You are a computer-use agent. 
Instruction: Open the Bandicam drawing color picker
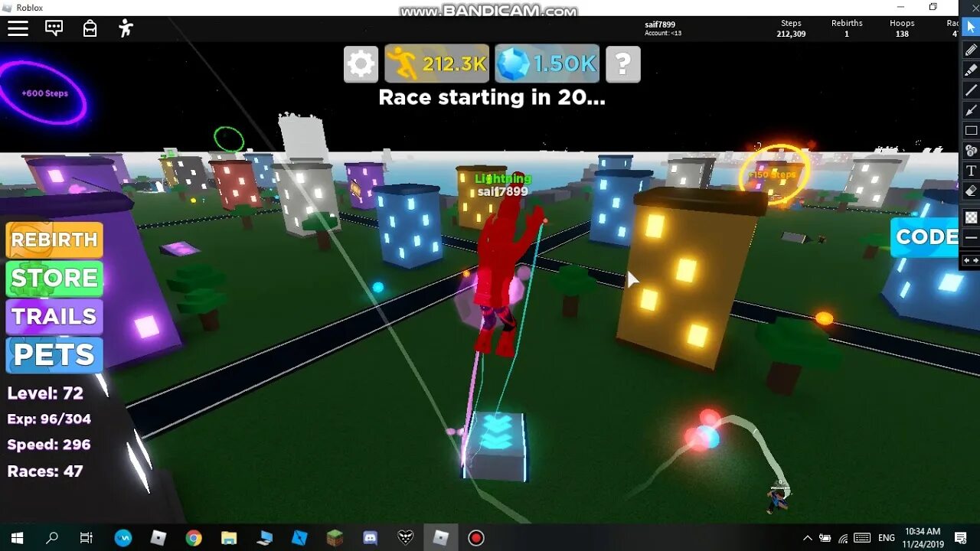click(971, 217)
